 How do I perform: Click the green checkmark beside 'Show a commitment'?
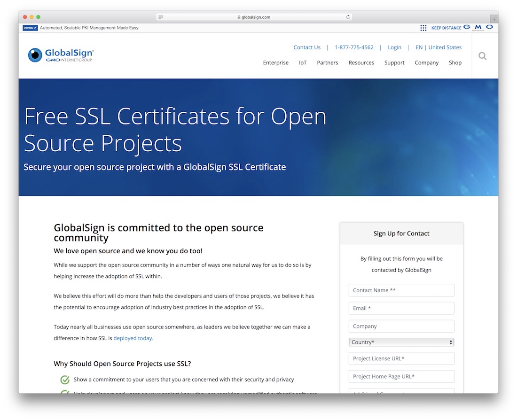click(65, 380)
